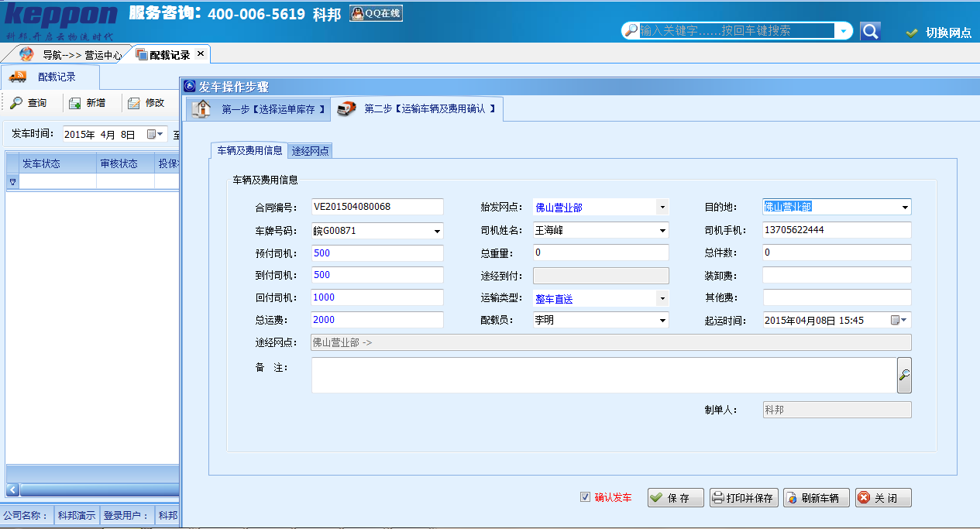Viewport: 980px width, 529px height.
Task: Expand the 车牌号码 dropdown
Action: click(x=437, y=231)
